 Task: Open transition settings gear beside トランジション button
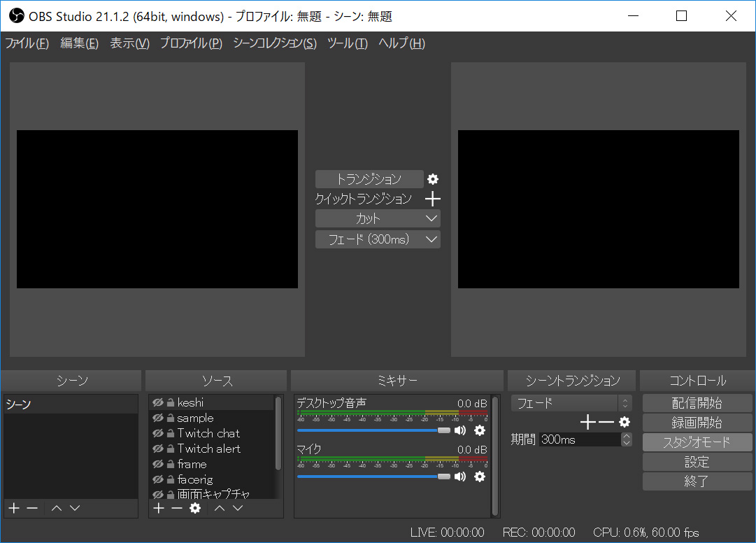point(433,179)
